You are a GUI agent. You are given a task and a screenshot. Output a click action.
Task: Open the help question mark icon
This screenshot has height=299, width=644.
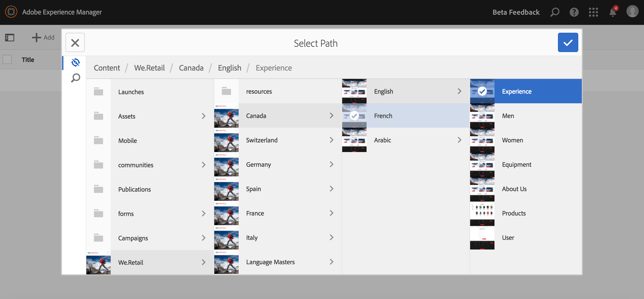click(x=574, y=12)
